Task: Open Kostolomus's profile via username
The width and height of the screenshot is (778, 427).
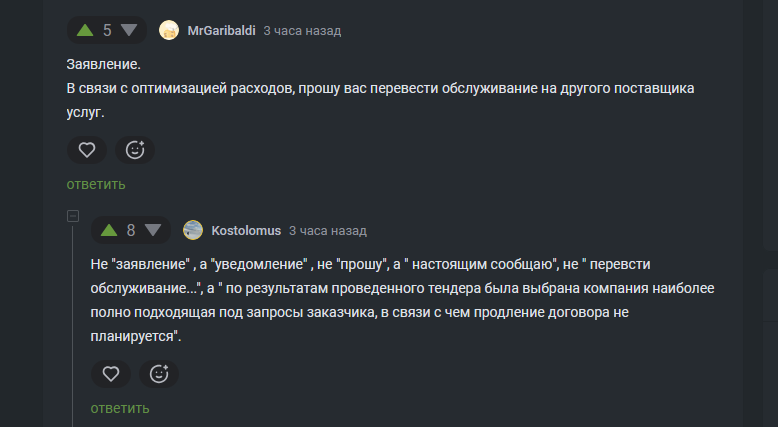Action: coord(246,231)
